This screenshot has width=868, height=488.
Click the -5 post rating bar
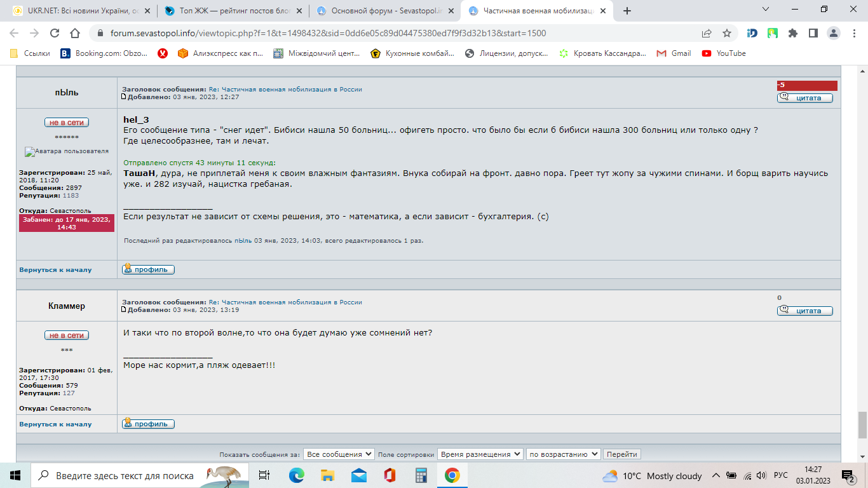pyautogui.click(x=807, y=86)
